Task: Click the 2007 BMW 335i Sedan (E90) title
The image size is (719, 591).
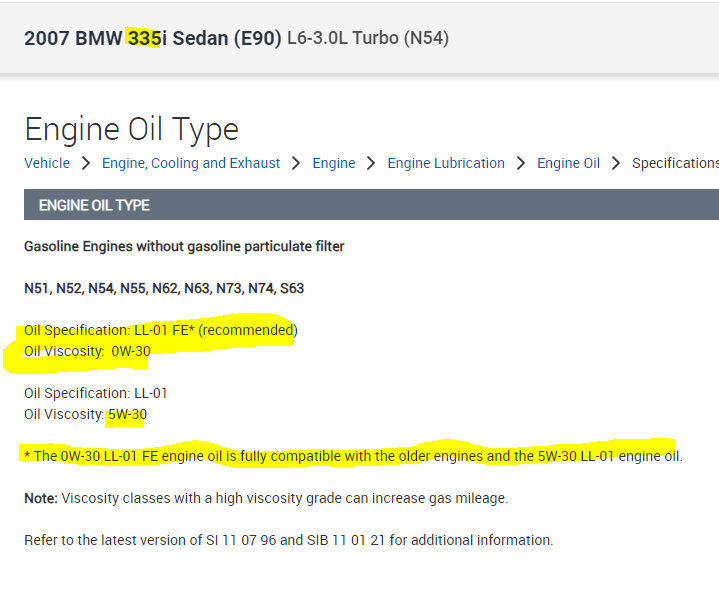Action: pyautogui.click(x=153, y=38)
